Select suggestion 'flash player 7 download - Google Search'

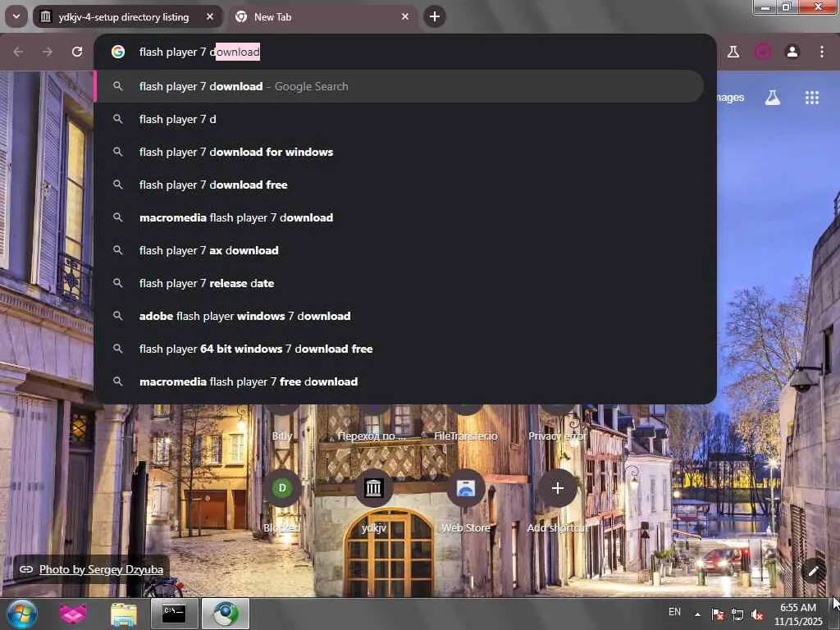click(399, 86)
